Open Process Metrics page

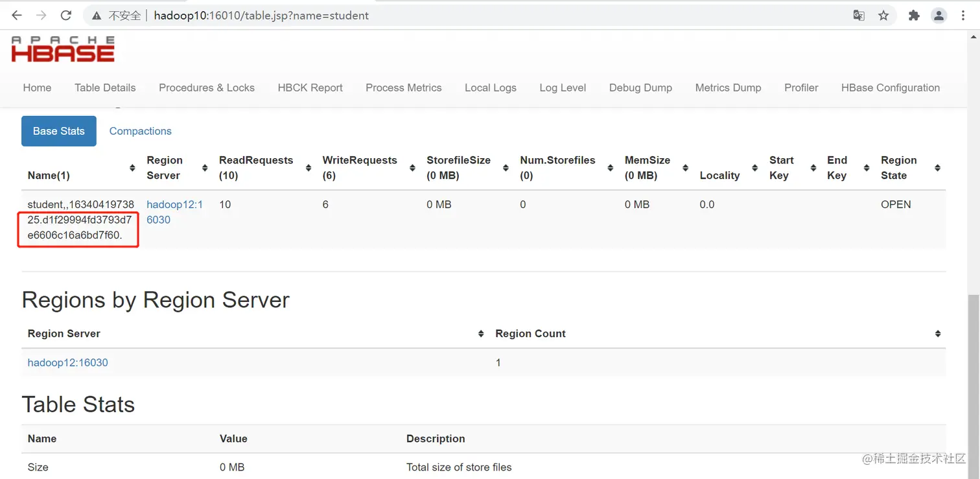pos(404,88)
